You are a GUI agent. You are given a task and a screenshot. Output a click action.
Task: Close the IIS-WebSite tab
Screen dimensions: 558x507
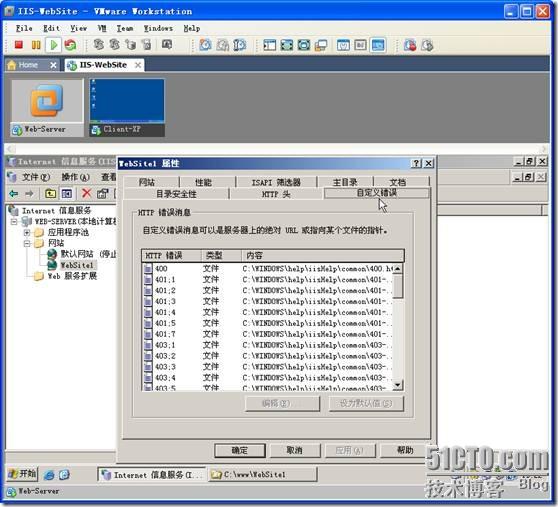[138, 65]
